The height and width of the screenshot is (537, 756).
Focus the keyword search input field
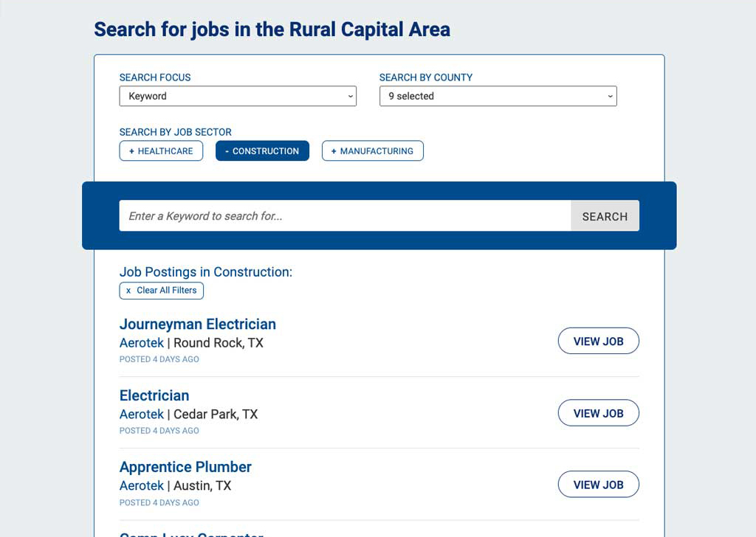pos(346,216)
